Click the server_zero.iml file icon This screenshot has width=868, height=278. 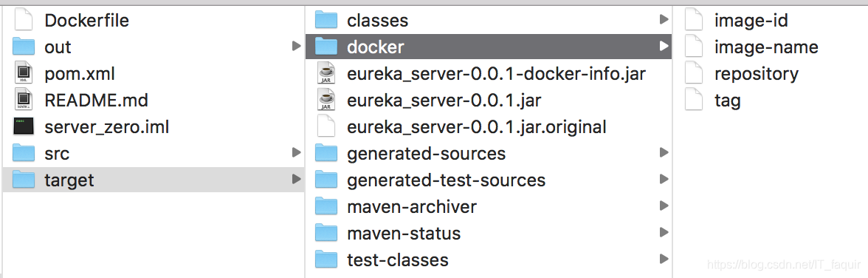24,126
